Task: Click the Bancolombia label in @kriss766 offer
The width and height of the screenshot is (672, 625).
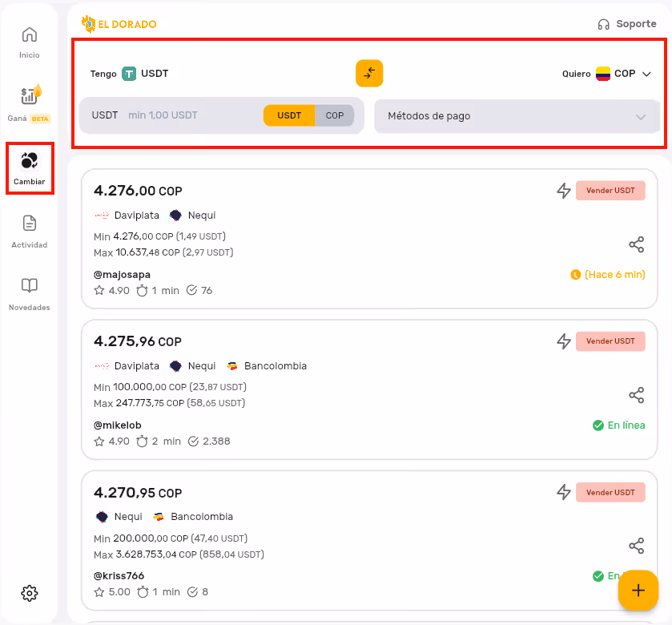Action: pos(202,517)
